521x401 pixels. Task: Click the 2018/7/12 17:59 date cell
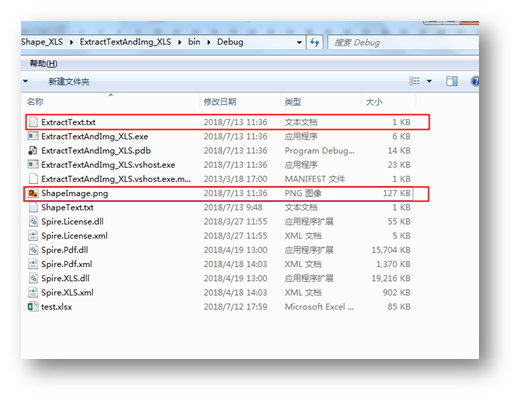[x=235, y=307]
